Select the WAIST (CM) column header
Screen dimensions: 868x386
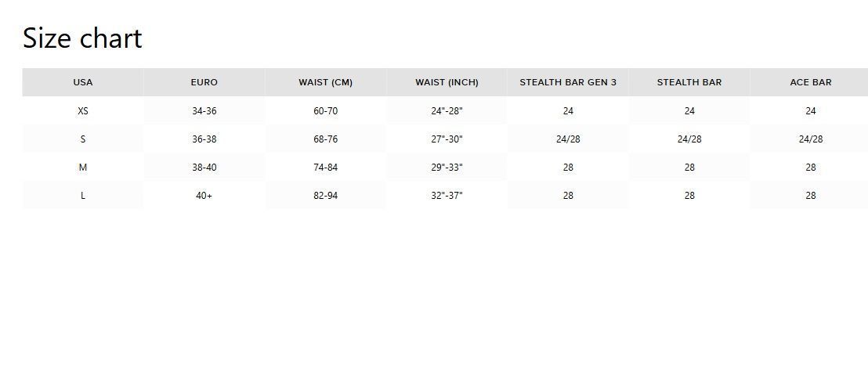click(325, 82)
